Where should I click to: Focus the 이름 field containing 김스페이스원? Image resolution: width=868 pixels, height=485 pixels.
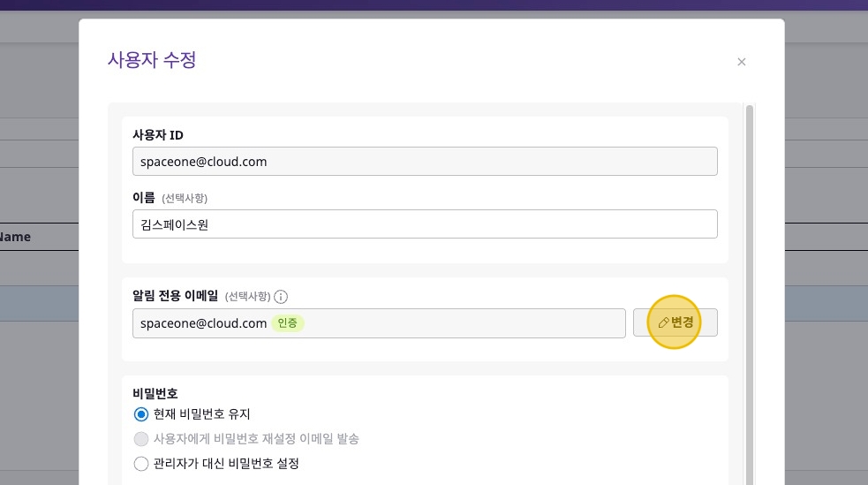pos(424,224)
